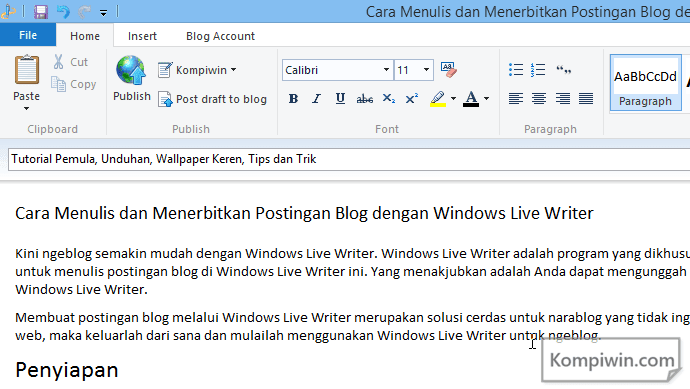Click the Redo arrow icon
The width and height of the screenshot is (690, 389).
84,12
